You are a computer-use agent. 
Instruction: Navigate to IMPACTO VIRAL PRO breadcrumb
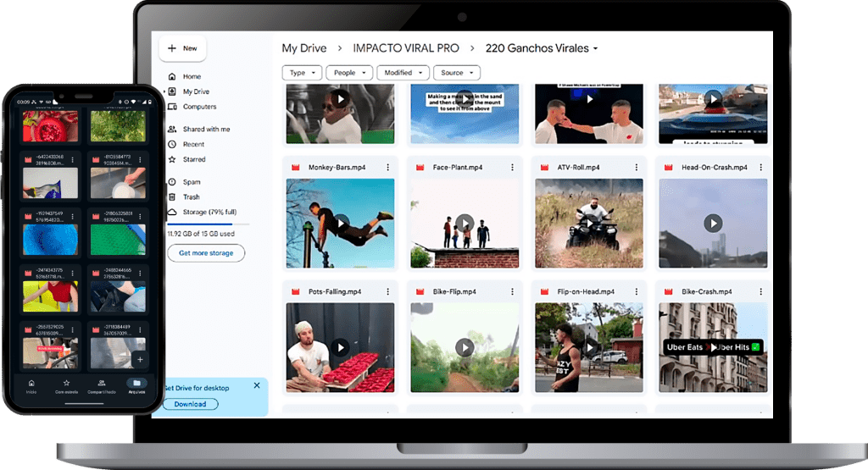tap(406, 48)
